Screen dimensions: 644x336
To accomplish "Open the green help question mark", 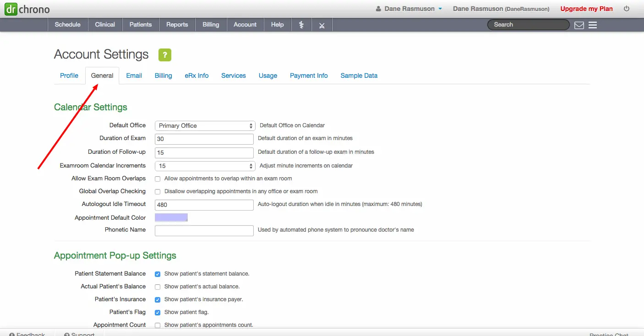I will pos(164,54).
